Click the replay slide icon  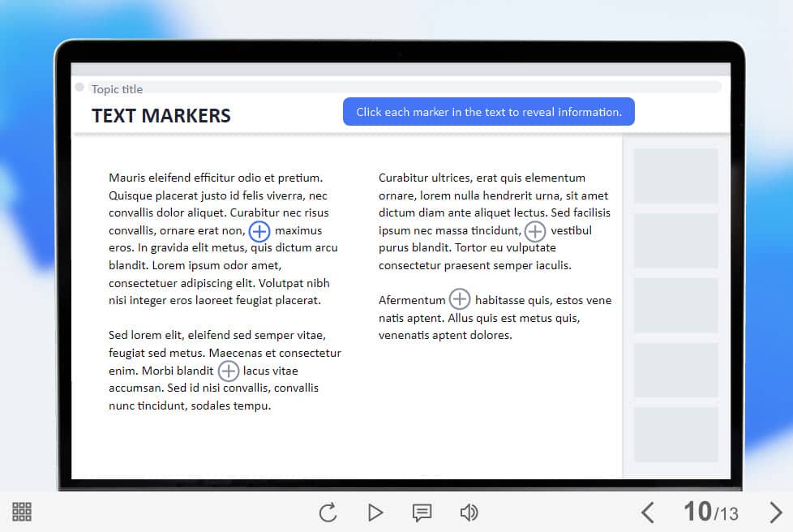(x=328, y=513)
